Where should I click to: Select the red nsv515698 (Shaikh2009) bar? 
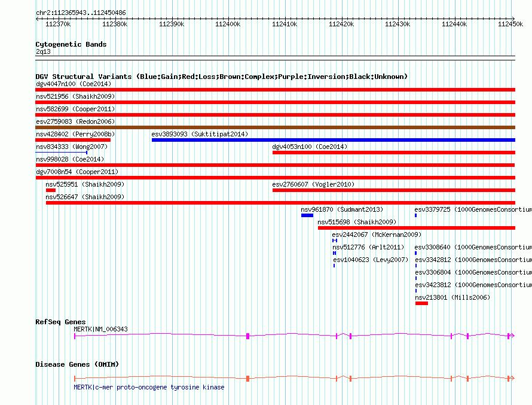point(416,228)
